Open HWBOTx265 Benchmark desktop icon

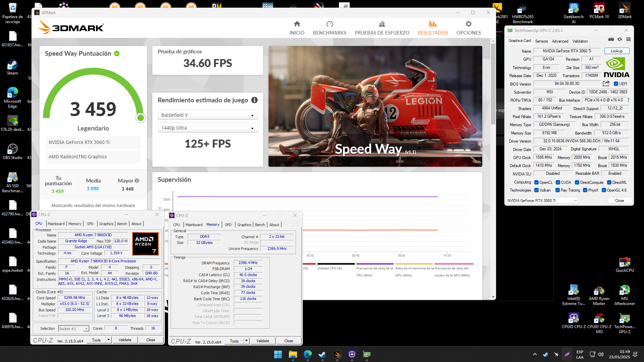523,13
